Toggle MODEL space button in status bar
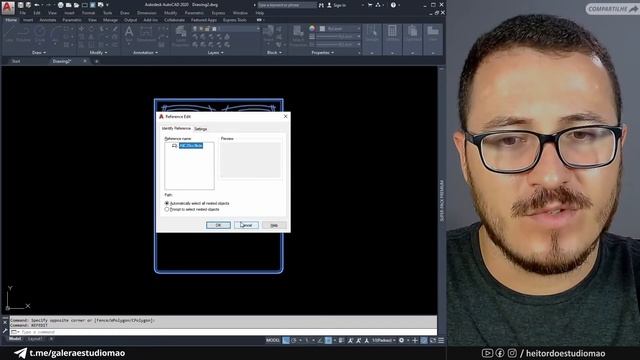 coord(273,340)
